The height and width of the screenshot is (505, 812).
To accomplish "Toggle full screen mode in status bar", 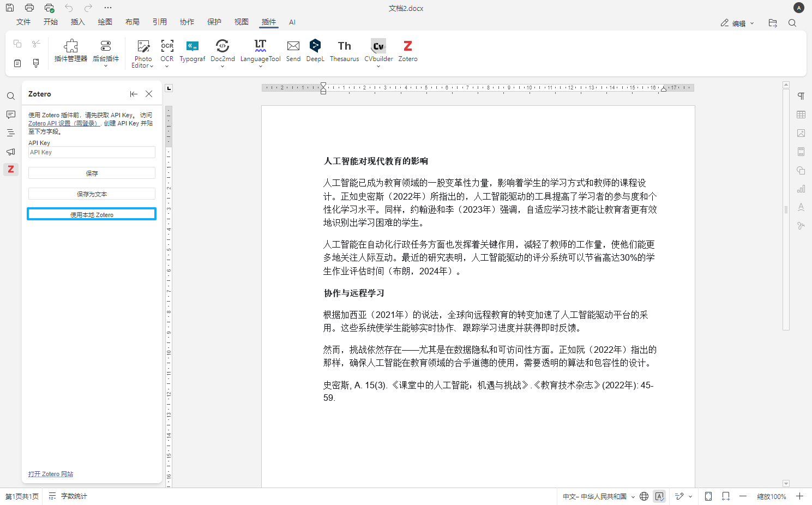I will click(x=708, y=496).
